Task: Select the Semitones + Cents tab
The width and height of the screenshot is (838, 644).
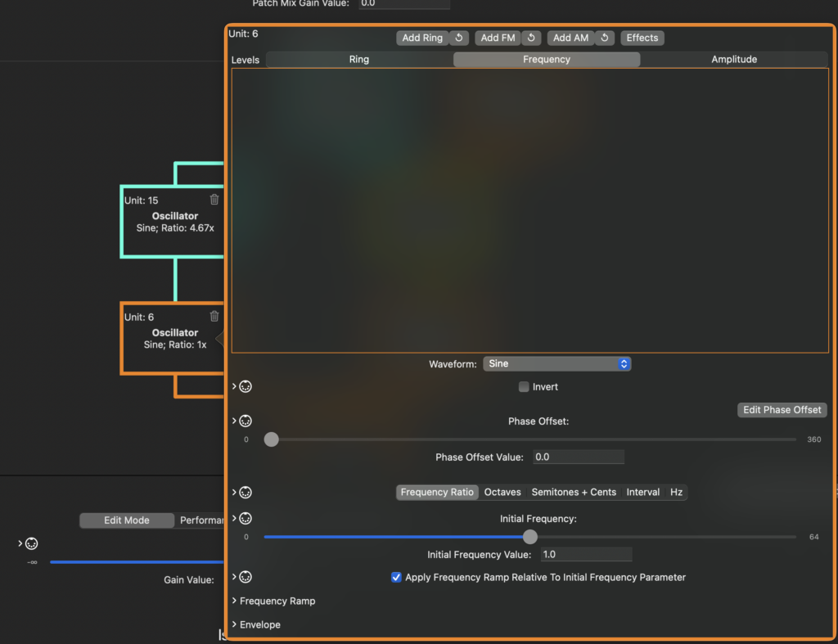Action: [x=574, y=493]
